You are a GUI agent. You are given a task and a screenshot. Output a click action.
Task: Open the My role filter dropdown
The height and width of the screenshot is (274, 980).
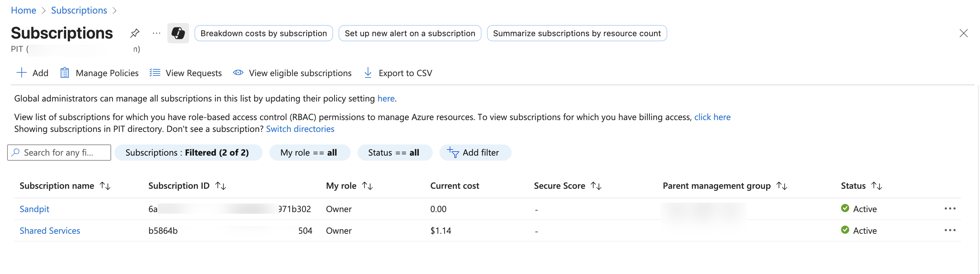coord(310,152)
